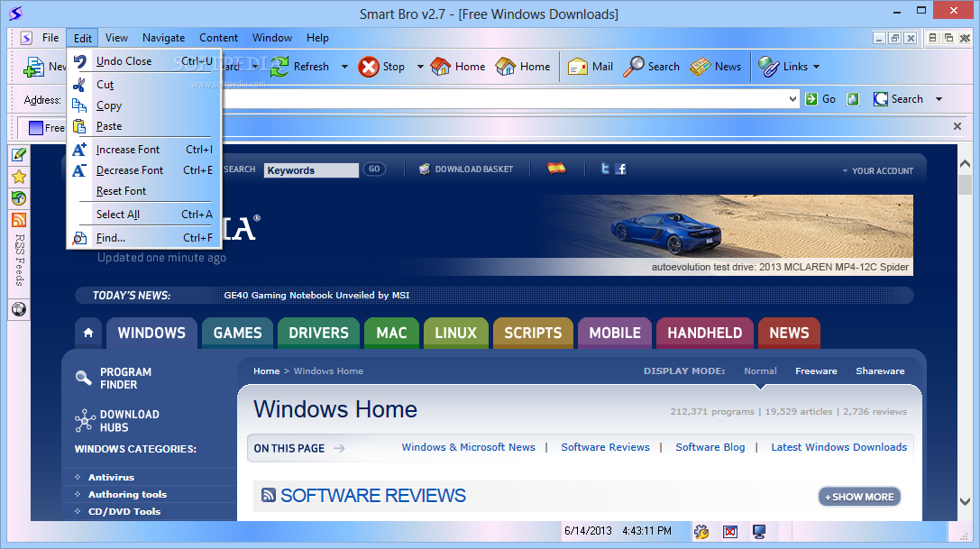Click the Undo Close icon in Edit menu
980x549 pixels.
coord(79,61)
